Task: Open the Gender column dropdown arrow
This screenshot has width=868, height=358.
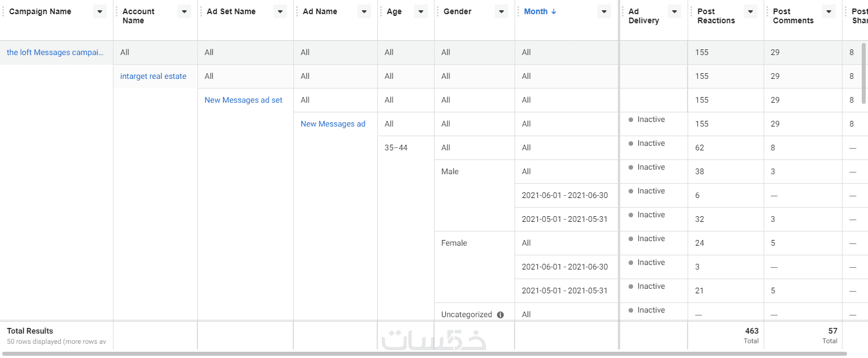Action: click(x=502, y=11)
